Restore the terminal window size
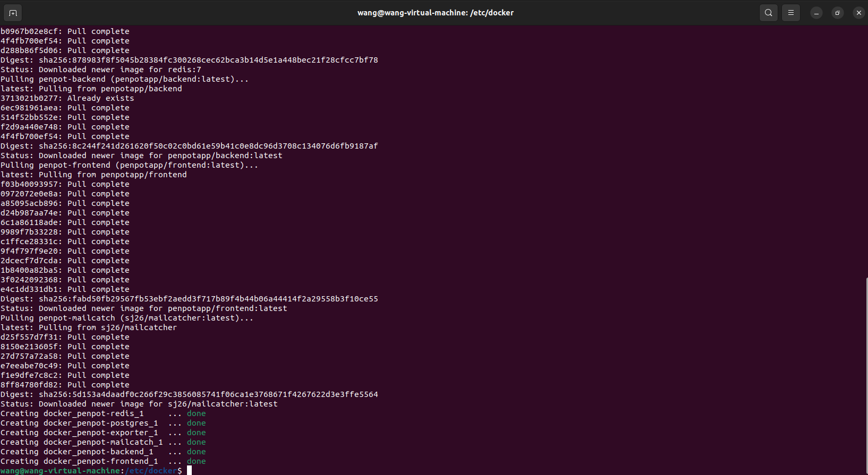This screenshot has height=475, width=868. [837, 13]
